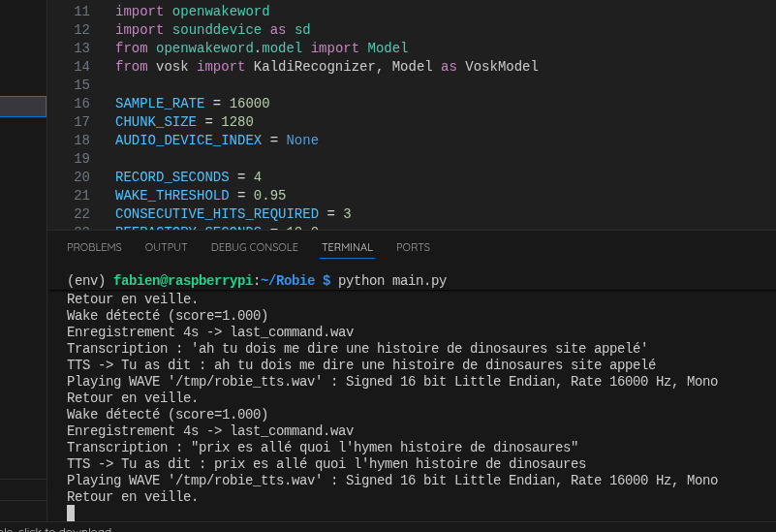
Task: Open the PROBLEMS panel tab
Action: pos(94,247)
